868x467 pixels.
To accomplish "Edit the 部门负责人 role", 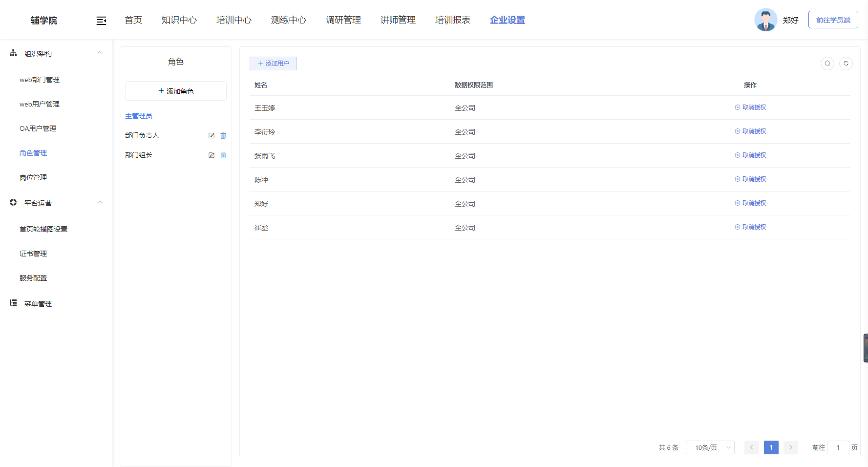I will [212, 136].
